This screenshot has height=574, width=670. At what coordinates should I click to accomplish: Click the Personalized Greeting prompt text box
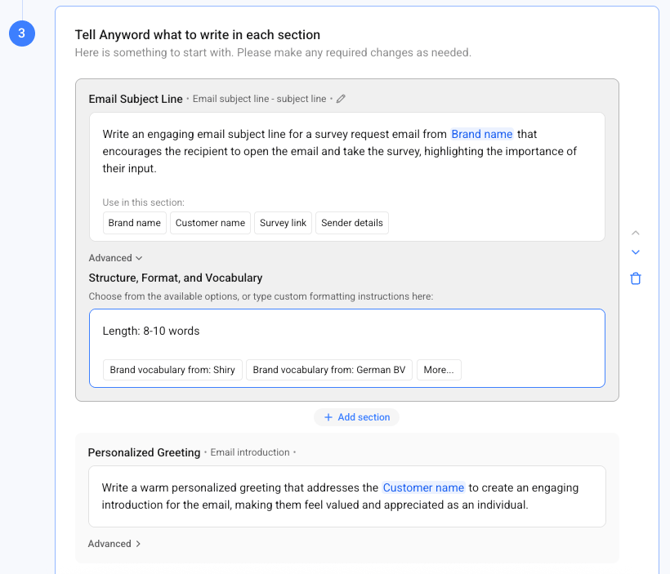(346, 496)
